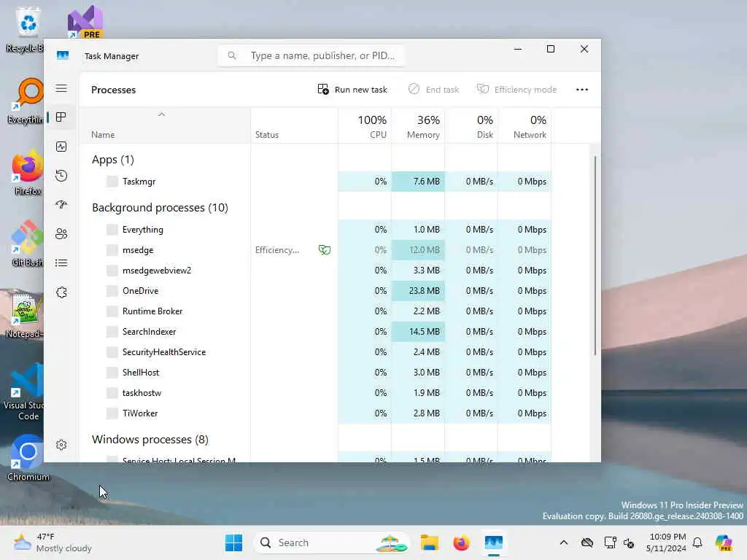Open the App history page in sidebar
The width and height of the screenshot is (747, 560).
(61, 176)
